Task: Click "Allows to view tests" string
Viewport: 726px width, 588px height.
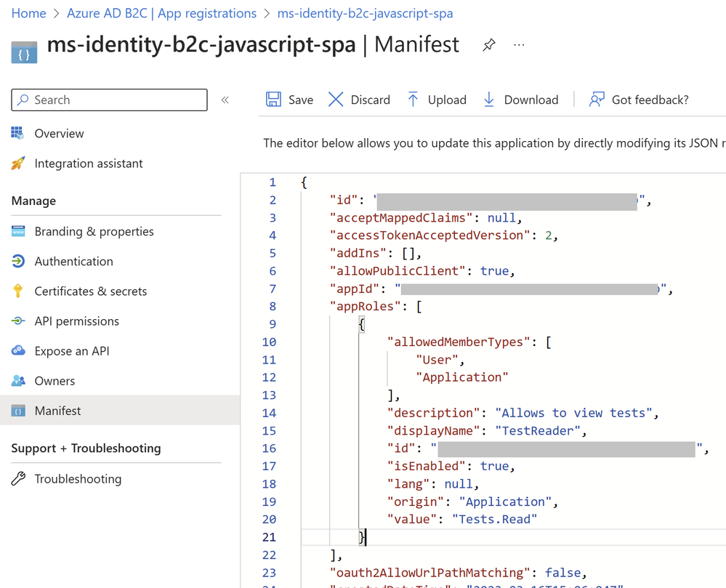Action: [573, 413]
